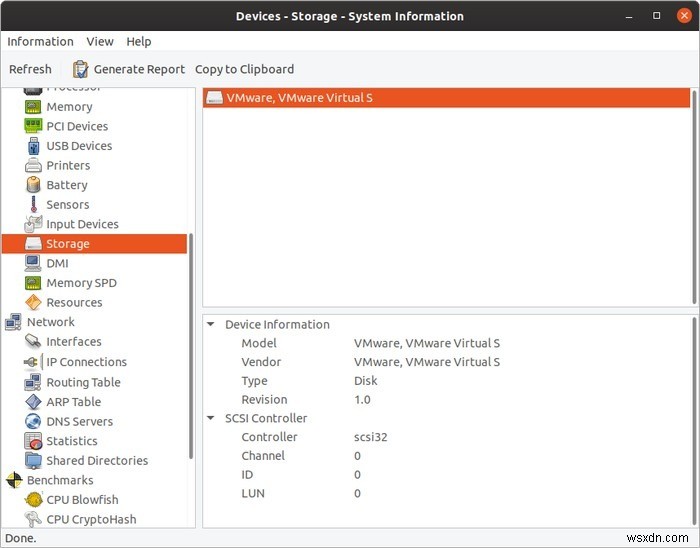Select Input Devices entry
Image resolution: width=700 pixels, height=548 pixels.
tap(83, 224)
